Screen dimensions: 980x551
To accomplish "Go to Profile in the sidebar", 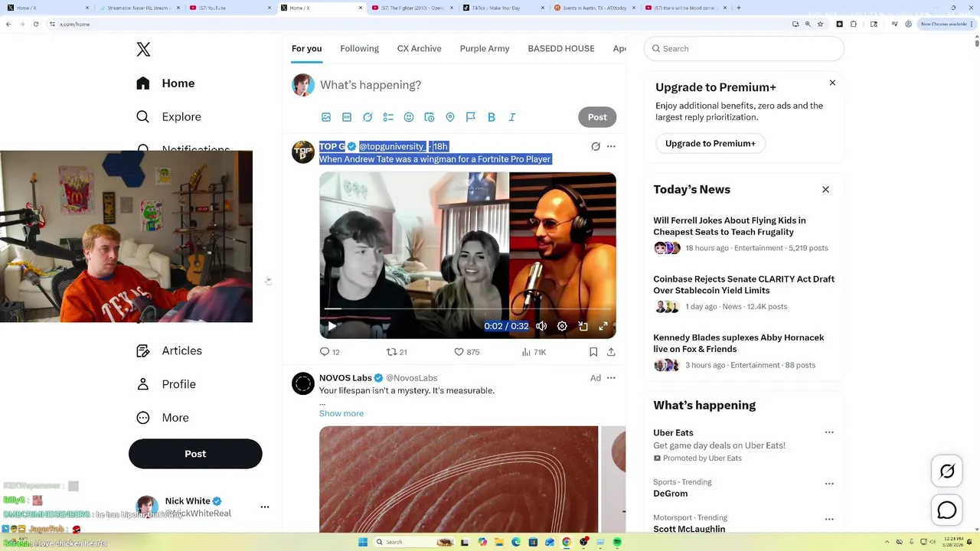I will click(166, 384).
